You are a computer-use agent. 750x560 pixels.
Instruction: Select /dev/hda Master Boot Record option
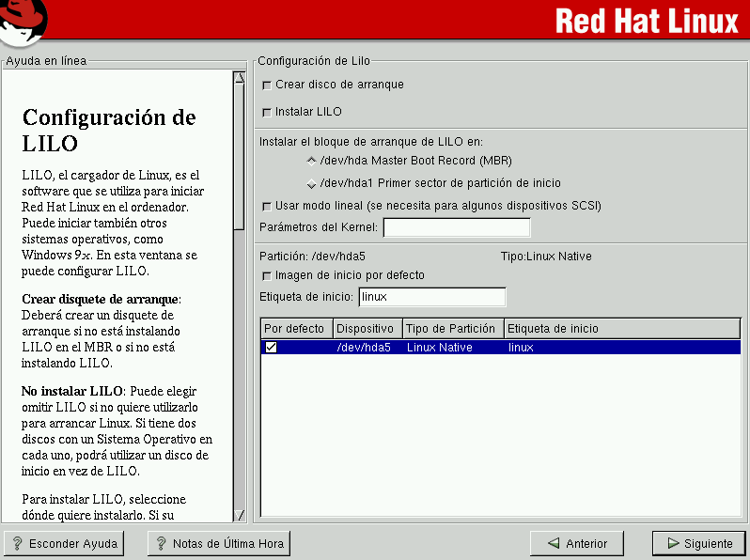312,160
